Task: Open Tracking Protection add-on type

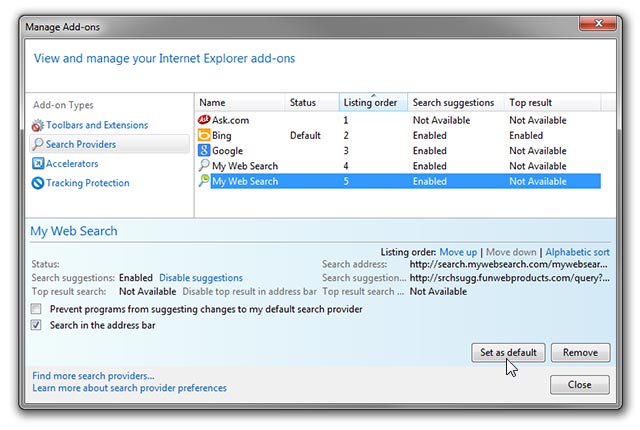Action: tap(88, 183)
